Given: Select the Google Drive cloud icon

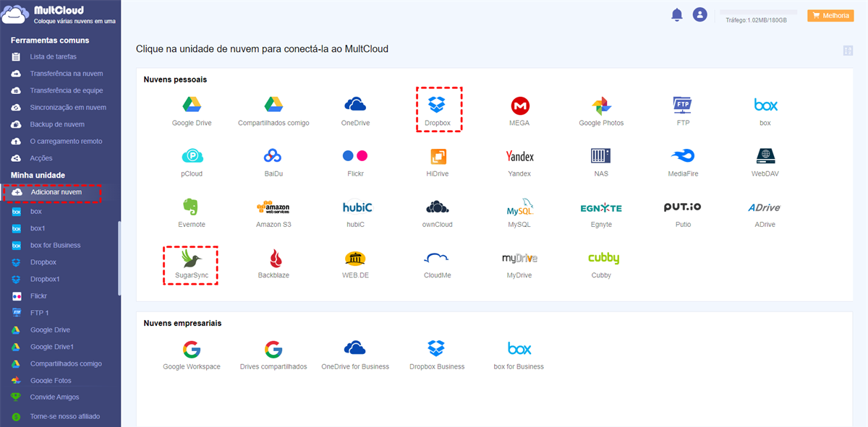Looking at the screenshot, I should click(x=192, y=105).
